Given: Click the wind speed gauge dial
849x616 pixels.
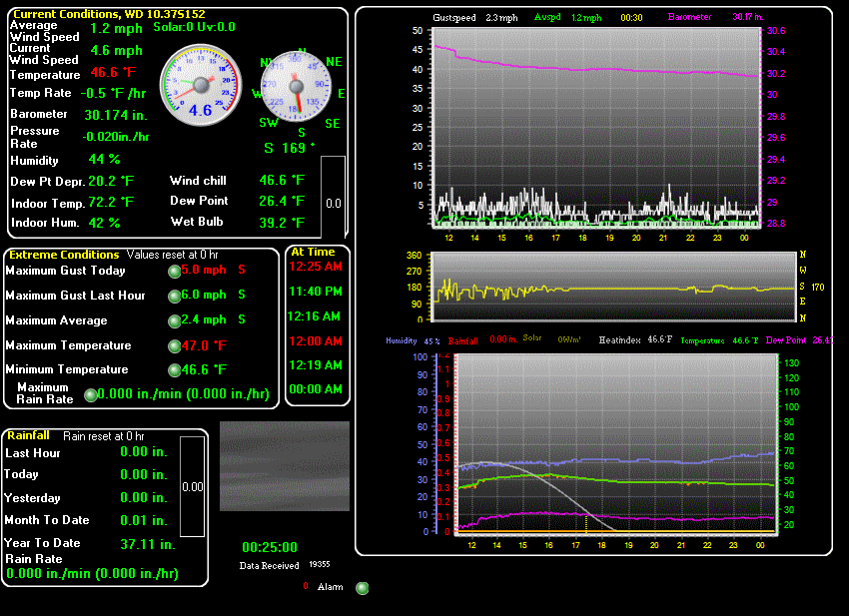Looking at the screenshot, I should pos(201,84).
